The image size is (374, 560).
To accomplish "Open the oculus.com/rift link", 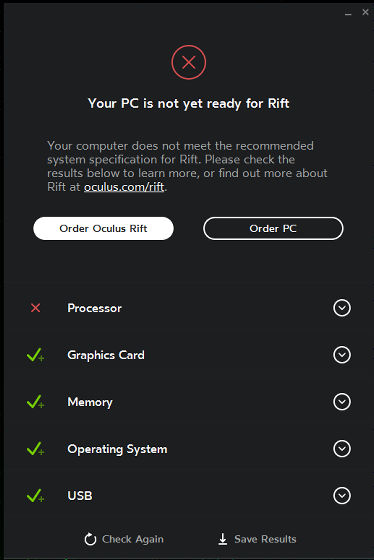I will click(124, 187).
